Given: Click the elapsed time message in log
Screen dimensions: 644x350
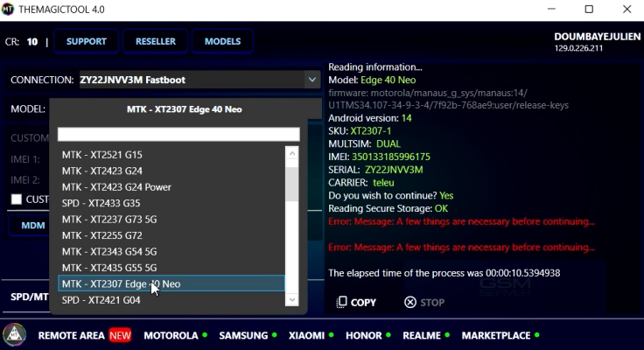Looking at the screenshot, I should click(x=444, y=273).
